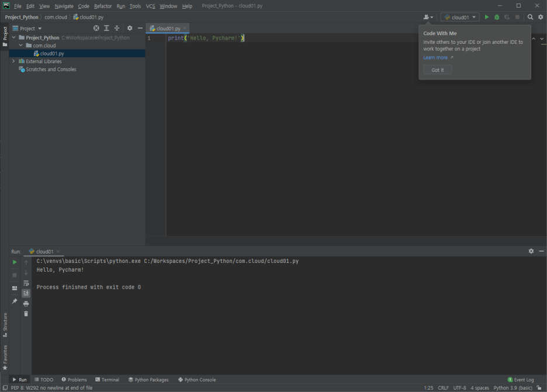
Task: Toggle soft-wrap in Run console
Action: tap(26, 283)
